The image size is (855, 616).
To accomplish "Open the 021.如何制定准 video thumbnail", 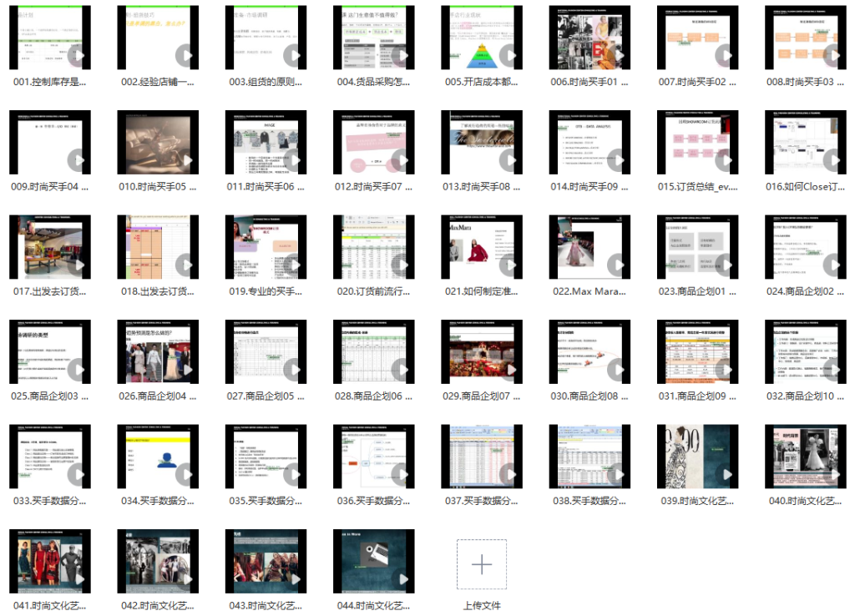I will point(473,246).
